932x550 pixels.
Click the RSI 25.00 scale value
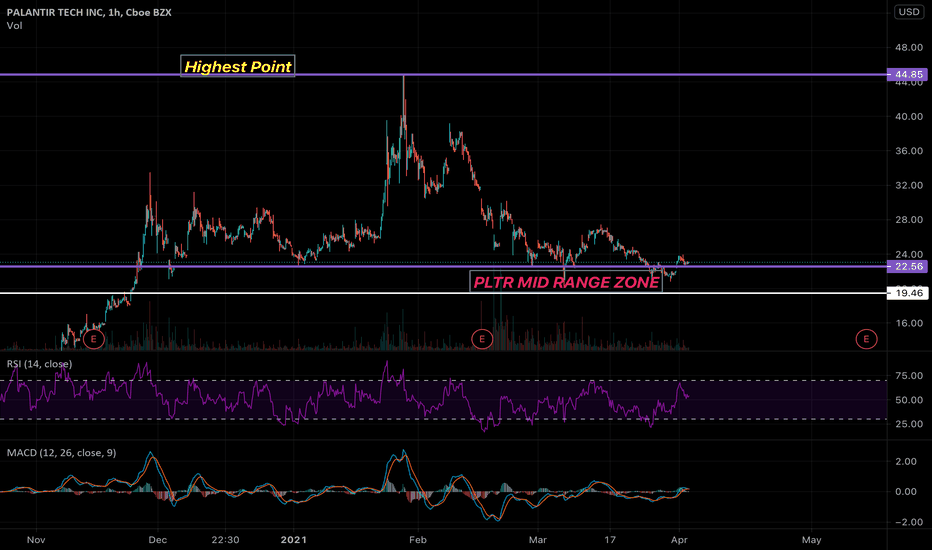tap(909, 425)
